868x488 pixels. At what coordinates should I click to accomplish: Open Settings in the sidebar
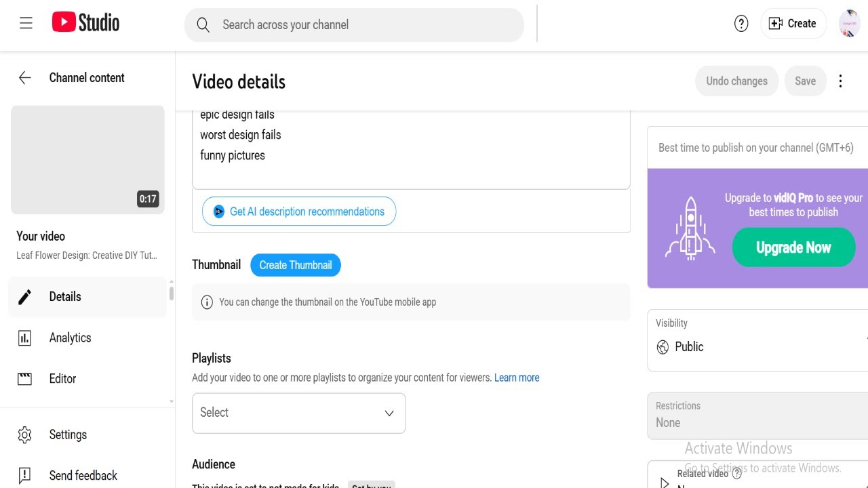(87, 434)
